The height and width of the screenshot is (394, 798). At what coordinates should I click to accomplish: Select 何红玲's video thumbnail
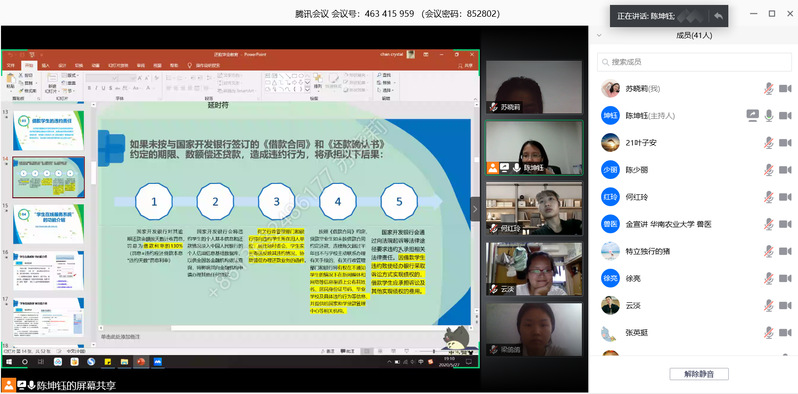tap(533, 209)
